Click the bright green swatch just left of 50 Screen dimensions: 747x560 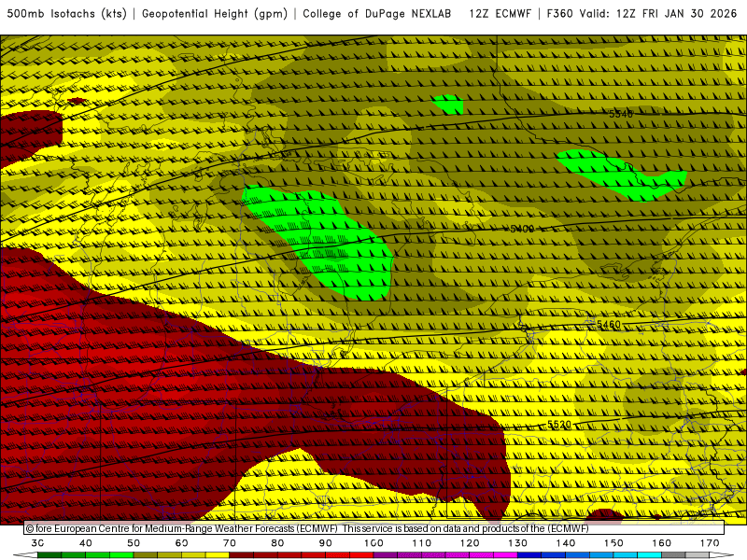pyautogui.click(x=121, y=555)
